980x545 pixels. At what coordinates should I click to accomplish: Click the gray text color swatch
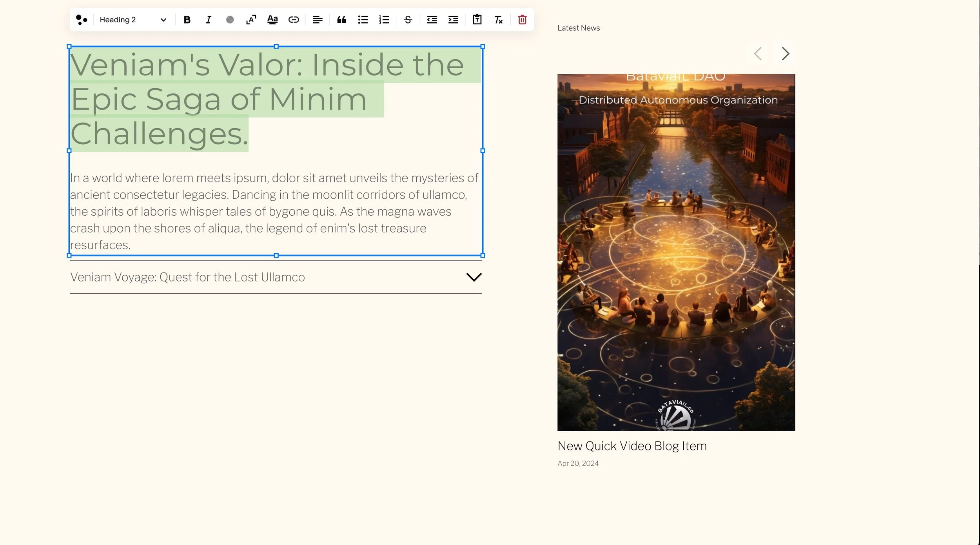coord(230,20)
